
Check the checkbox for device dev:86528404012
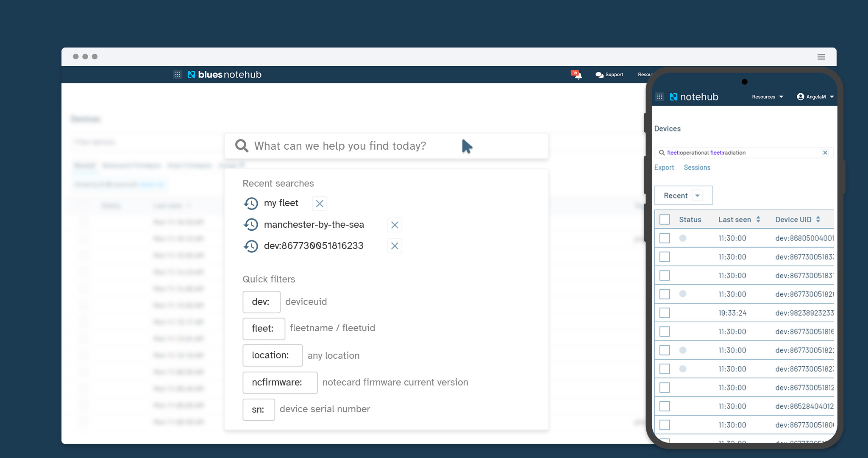point(665,406)
